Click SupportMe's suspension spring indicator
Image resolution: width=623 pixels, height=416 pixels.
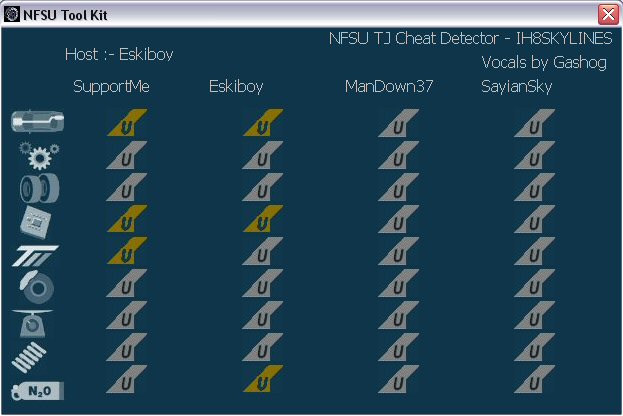[127, 347]
